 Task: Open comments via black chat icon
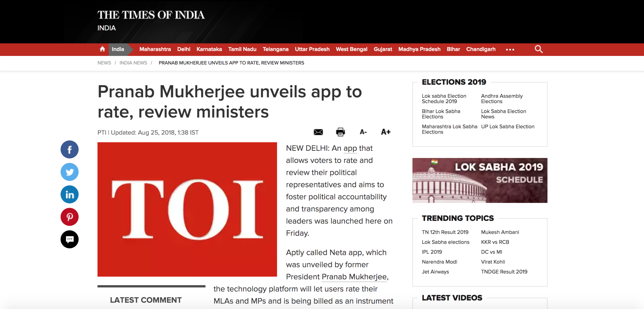coord(69,239)
